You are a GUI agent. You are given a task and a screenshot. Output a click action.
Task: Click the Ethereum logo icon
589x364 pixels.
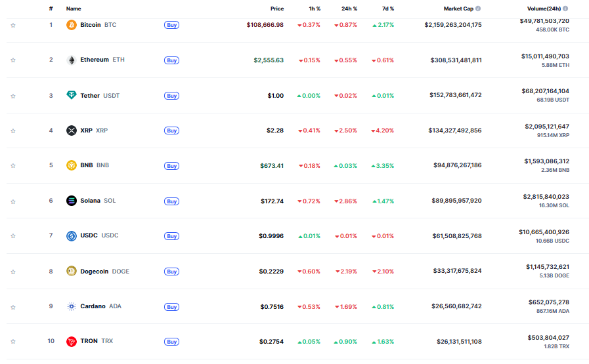(72, 60)
